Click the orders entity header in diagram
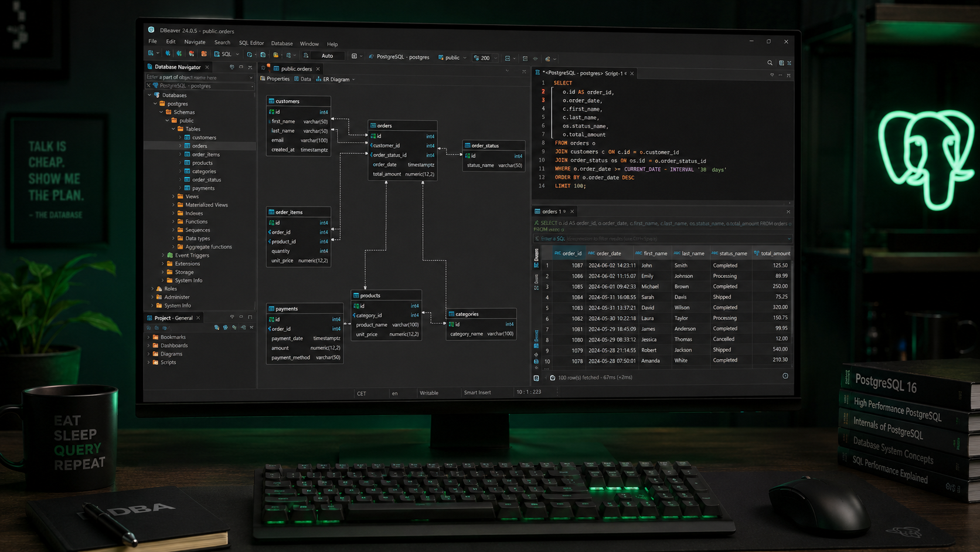 click(402, 126)
